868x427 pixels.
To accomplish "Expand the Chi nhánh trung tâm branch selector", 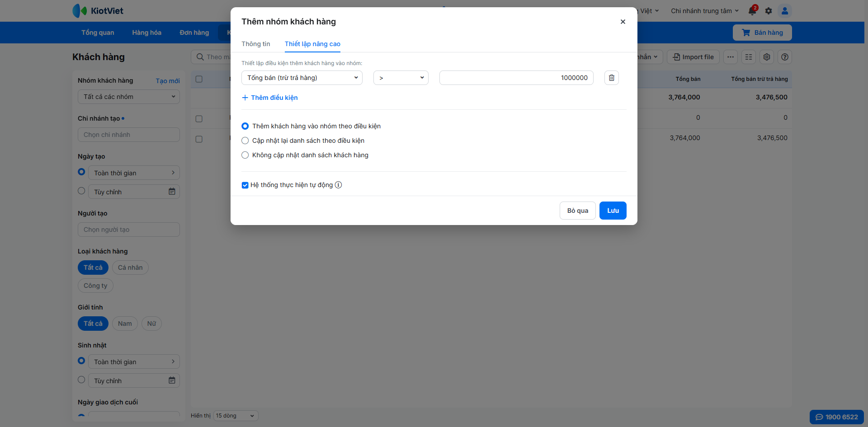I will [704, 11].
